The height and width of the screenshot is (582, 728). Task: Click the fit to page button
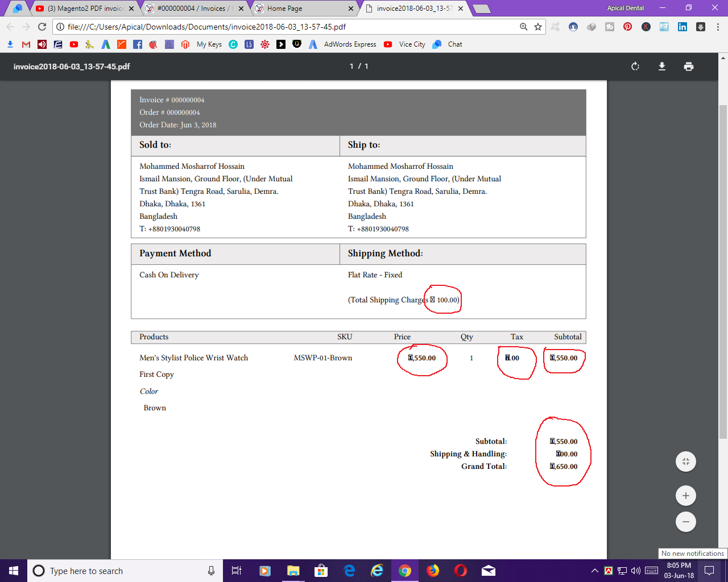tap(685, 462)
